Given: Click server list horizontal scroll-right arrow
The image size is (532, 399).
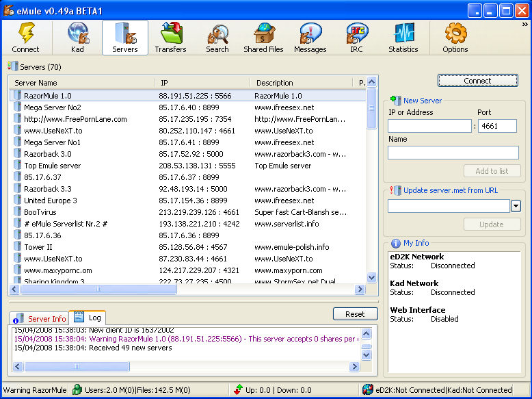Looking at the screenshot, I should pos(360,289).
